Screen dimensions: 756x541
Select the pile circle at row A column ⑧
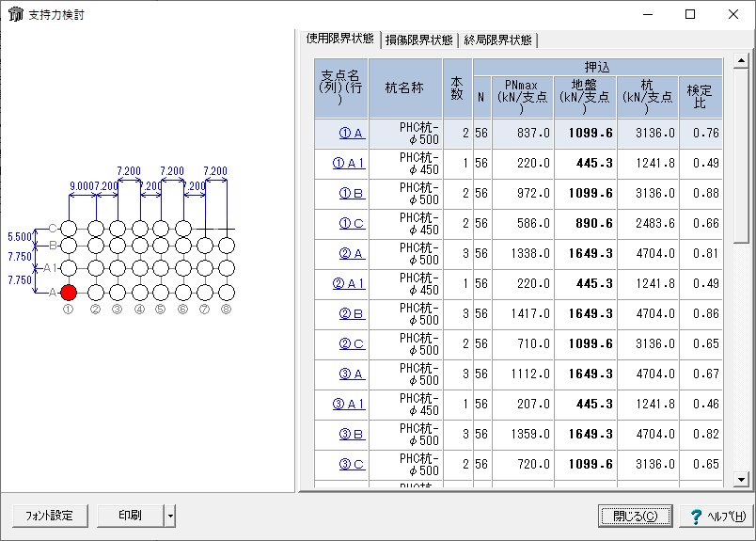(x=227, y=293)
